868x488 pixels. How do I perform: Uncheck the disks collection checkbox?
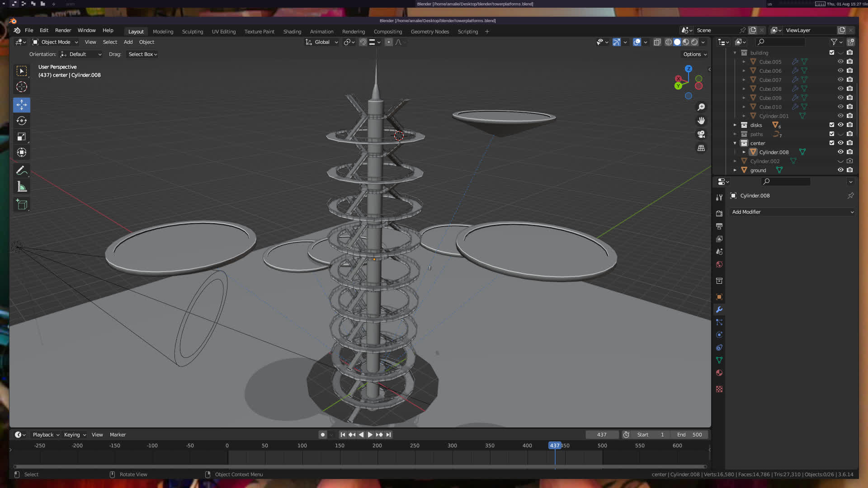pos(832,125)
